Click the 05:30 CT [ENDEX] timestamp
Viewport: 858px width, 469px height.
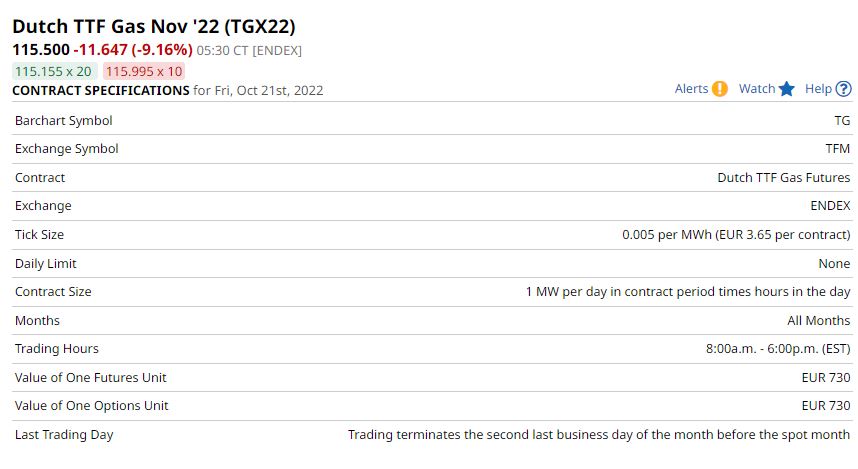point(249,50)
